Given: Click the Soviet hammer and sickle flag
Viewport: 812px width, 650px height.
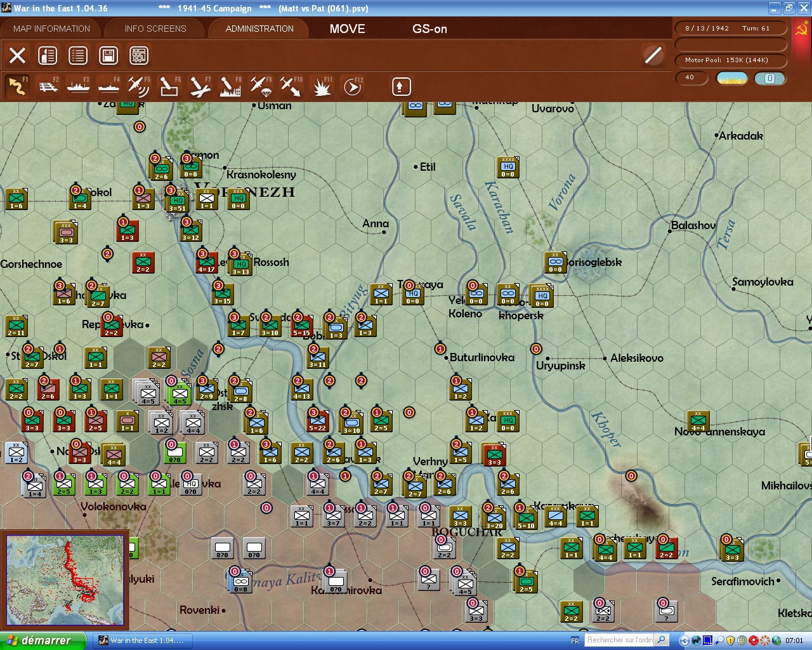Looking at the screenshot, I should (801, 29).
